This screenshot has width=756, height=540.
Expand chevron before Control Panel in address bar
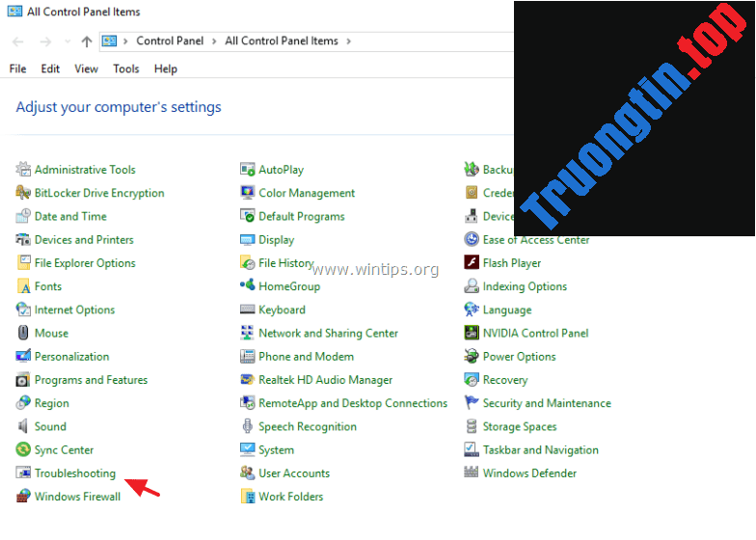[125, 41]
